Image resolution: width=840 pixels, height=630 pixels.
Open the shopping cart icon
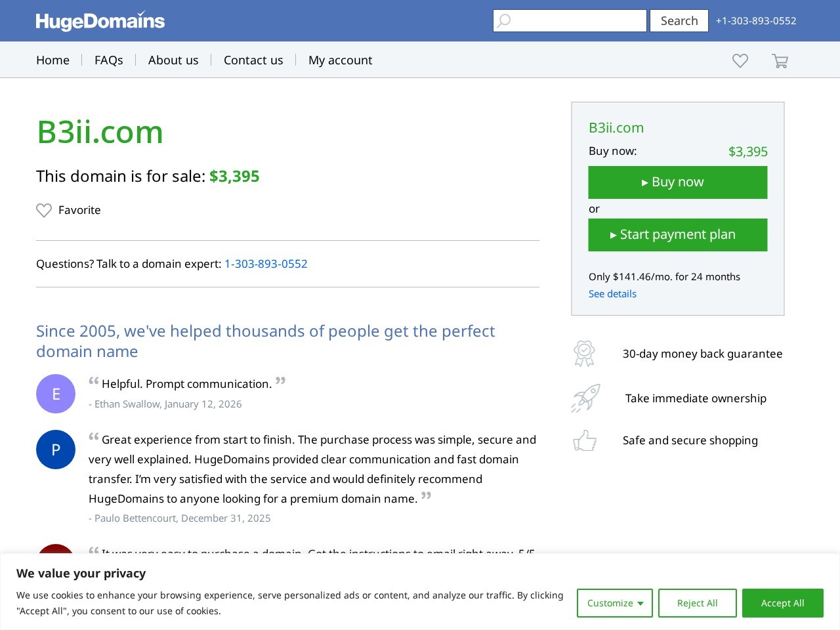coord(780,61)
